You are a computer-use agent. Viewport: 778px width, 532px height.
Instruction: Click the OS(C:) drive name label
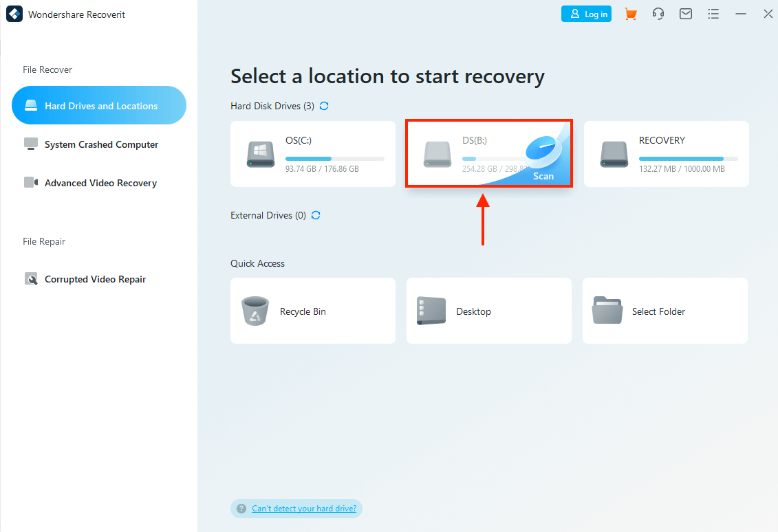(299, 140)
